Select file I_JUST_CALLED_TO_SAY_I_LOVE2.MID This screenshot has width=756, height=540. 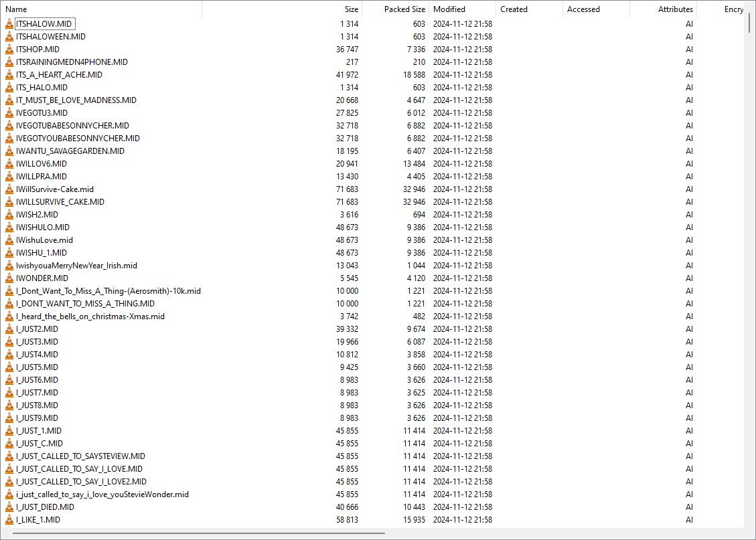tap(81, 482)
